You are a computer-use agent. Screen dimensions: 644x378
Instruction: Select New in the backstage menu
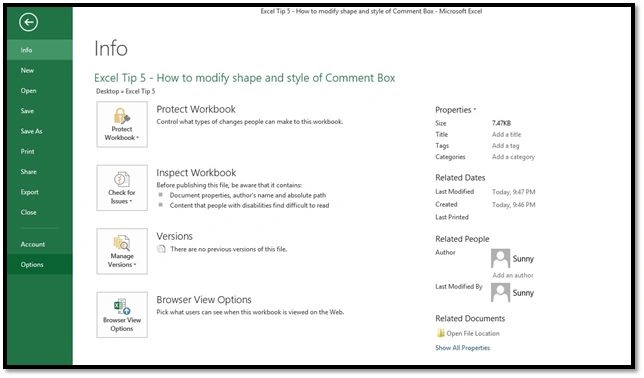[40, 70]
